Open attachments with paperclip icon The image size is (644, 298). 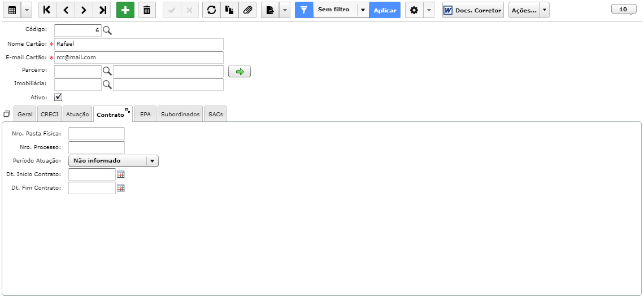point(247,10)
